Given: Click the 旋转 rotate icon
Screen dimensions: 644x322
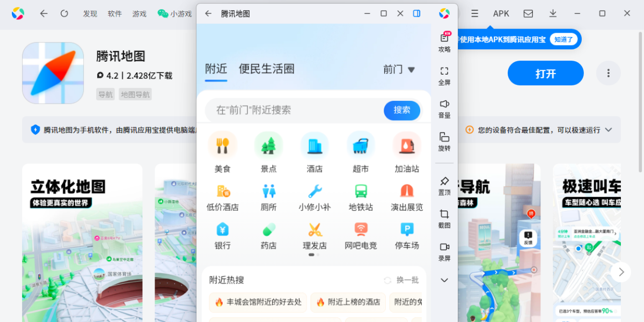Looking at the screenshot, I should click(444, 141).
